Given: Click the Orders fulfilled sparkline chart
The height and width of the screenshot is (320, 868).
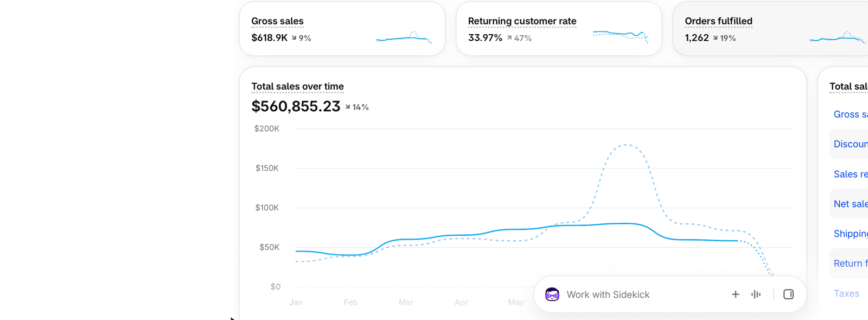Looking at the screenshot, I should coord(838,37).
